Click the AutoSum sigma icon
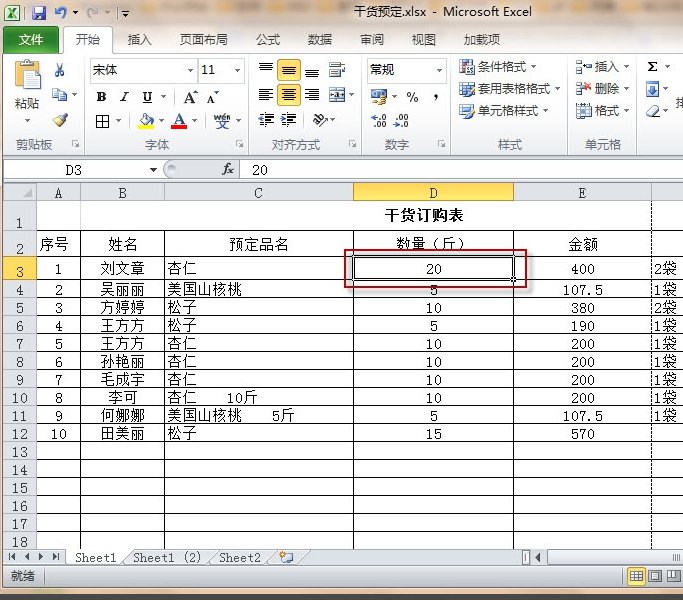 tap(652, 67)
